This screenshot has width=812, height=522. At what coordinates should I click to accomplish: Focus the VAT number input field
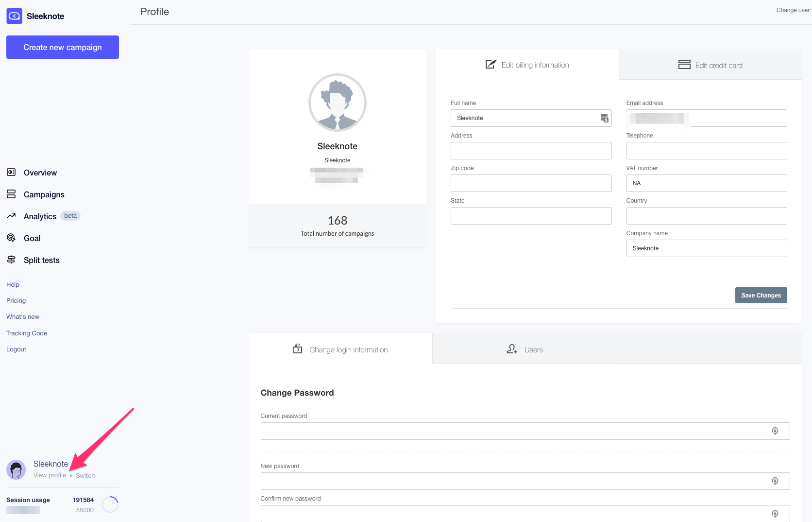coord(707,183)
